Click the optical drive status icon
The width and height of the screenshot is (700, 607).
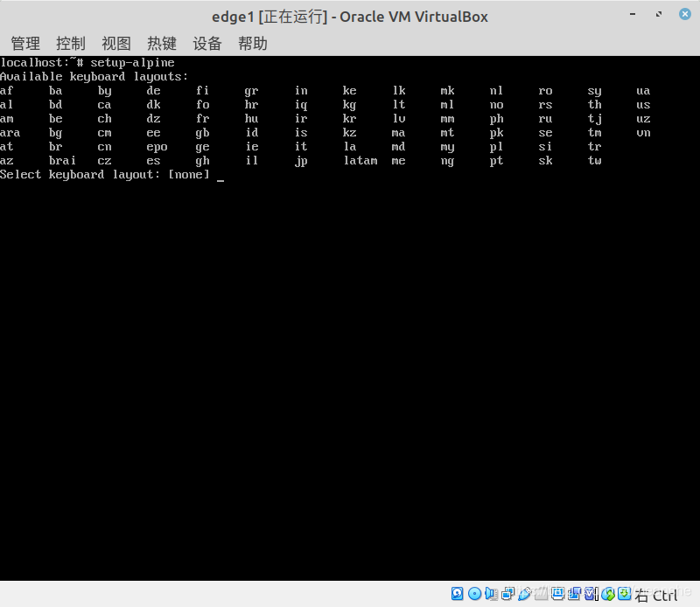click(x=474, y=594)
